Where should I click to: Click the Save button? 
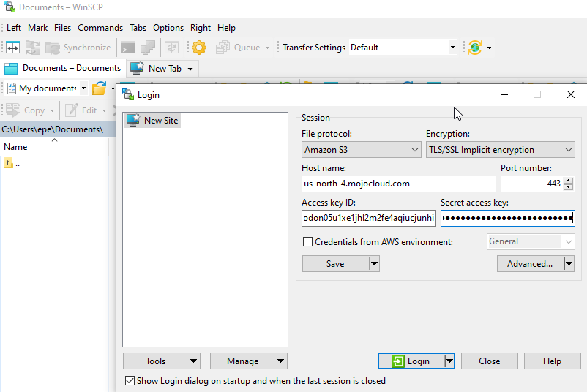point(335,264)
